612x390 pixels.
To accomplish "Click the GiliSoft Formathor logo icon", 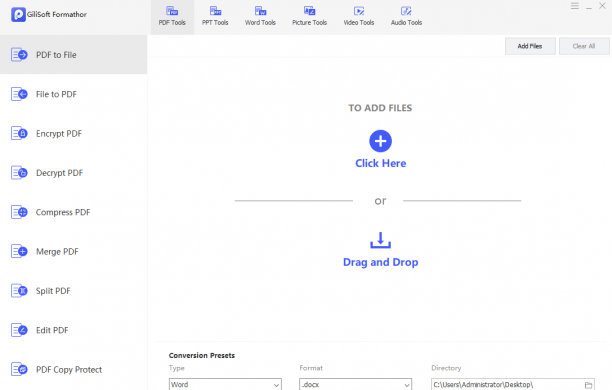I will point(18,15).
